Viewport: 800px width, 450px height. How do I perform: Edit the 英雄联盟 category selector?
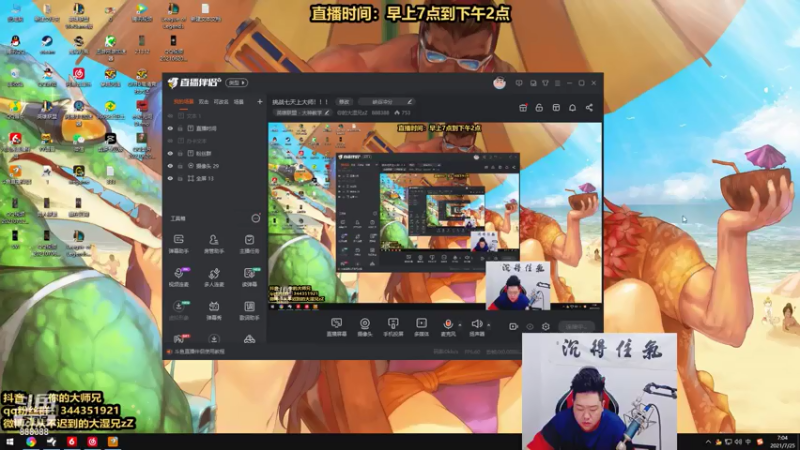tap(303, 113)
